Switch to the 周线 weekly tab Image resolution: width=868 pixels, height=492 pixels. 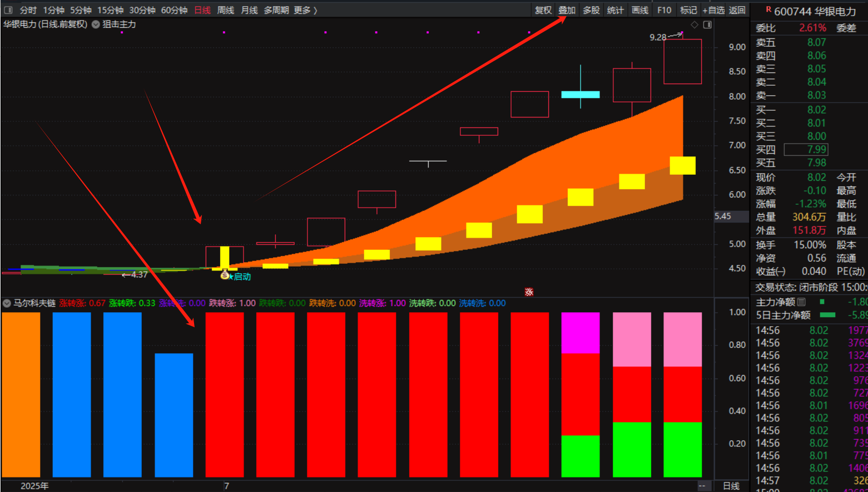(x=225, y=10)
